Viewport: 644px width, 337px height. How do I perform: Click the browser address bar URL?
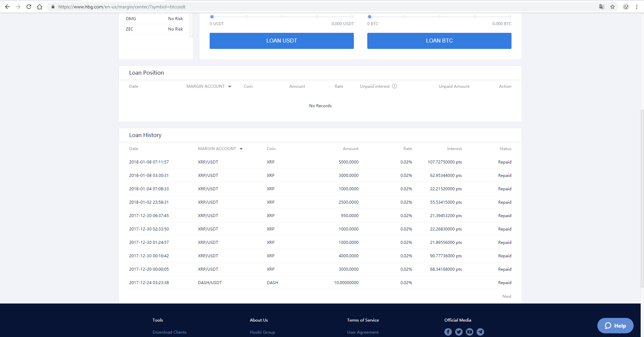122,7
